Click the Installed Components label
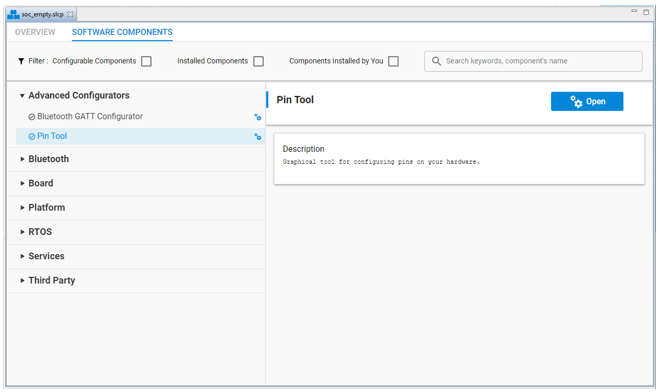 (213, 61)
